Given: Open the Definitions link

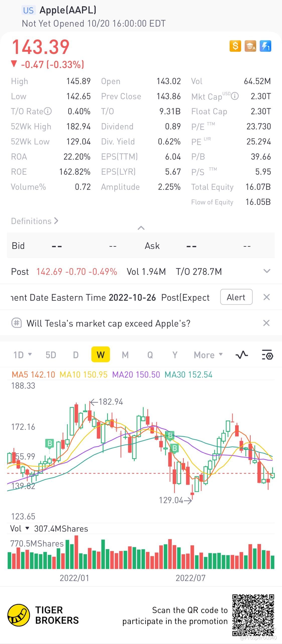Looking at the screenshot, I should [35, 221].
